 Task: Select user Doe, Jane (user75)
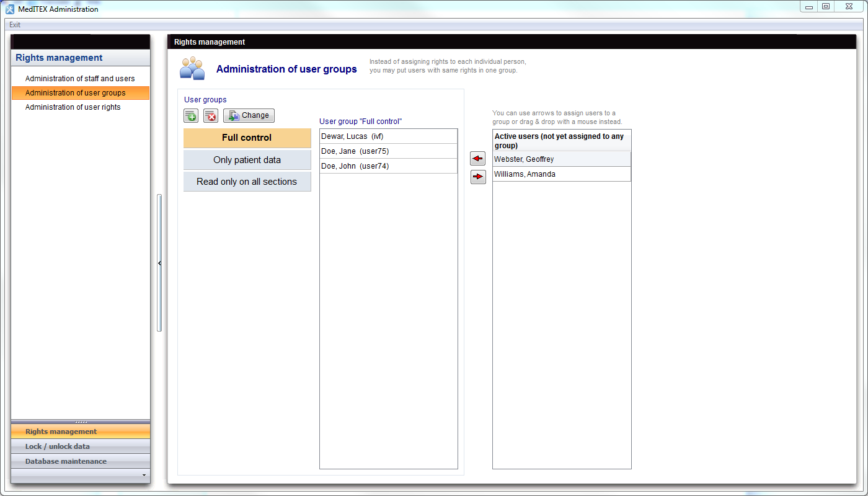pos(388,151)
